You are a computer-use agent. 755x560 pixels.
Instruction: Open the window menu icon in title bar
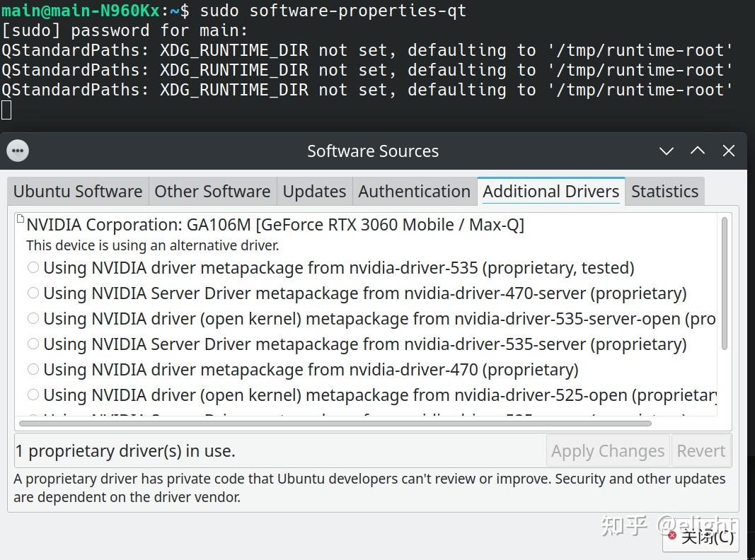18,151
